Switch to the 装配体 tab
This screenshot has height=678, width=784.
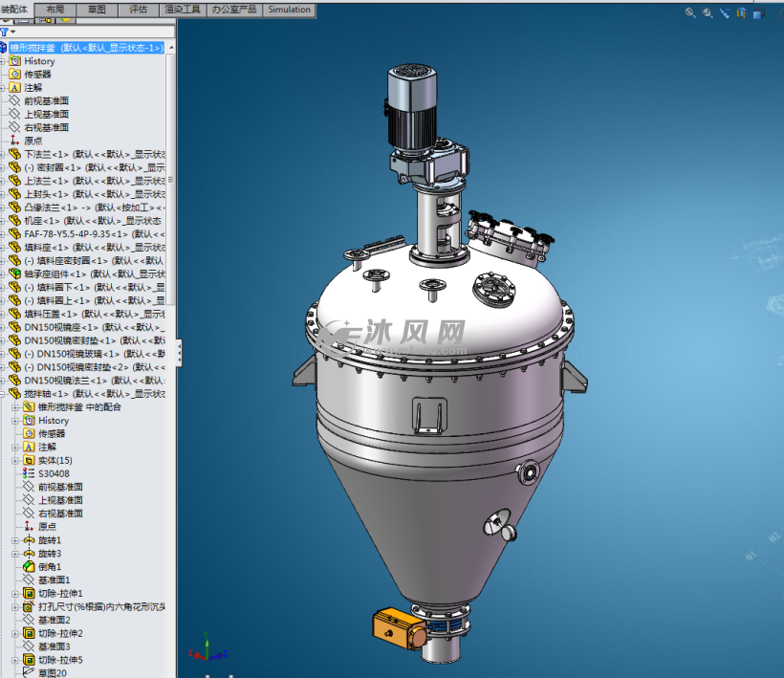pyautogui.click(x=15, y=10)
